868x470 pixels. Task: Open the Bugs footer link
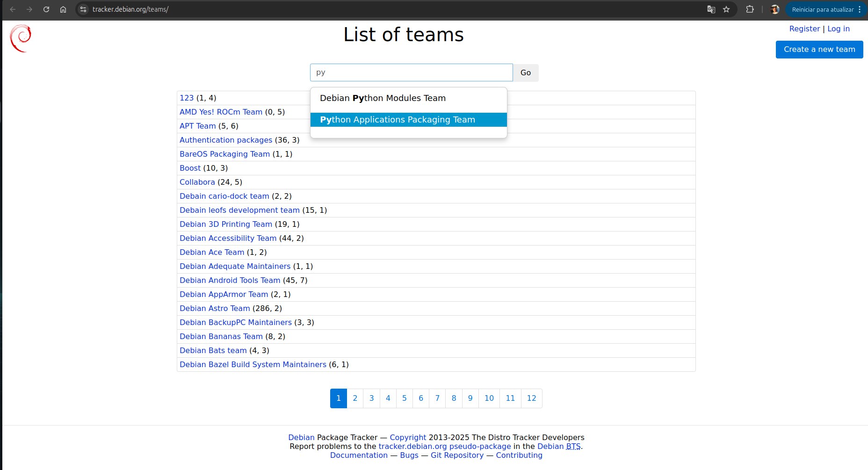pos(409,455)
